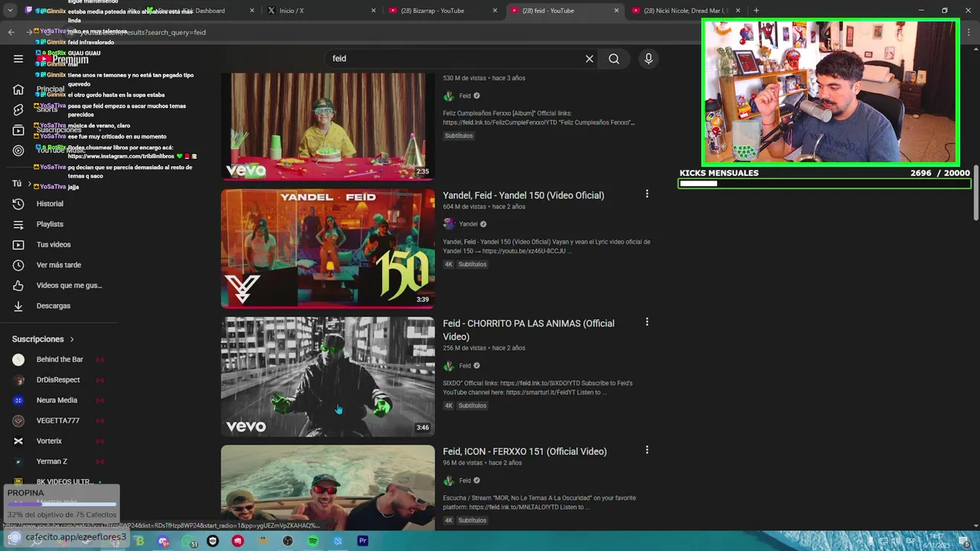Image resolution: width=980 pixels, height=551 pixels.
Task: Start voice search with the microphone icon
Action: pos(648,59)
